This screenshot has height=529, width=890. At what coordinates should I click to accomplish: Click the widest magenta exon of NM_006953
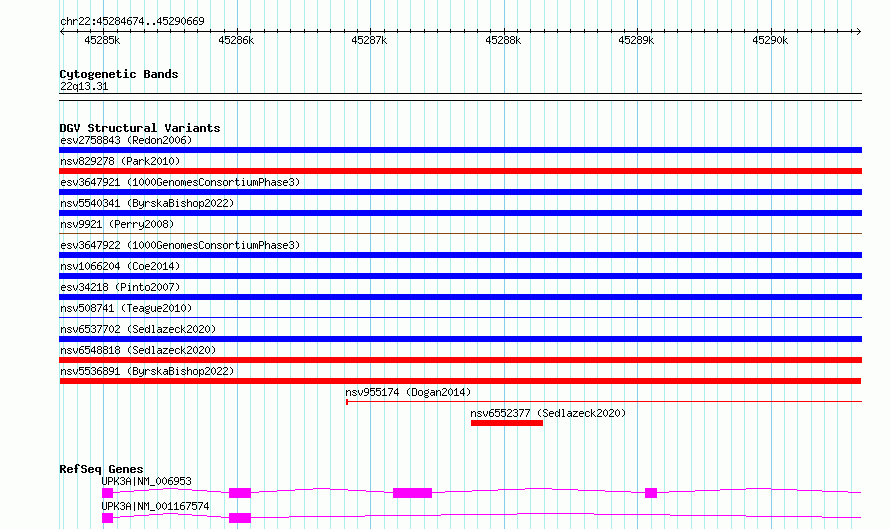tap(413, 493)
